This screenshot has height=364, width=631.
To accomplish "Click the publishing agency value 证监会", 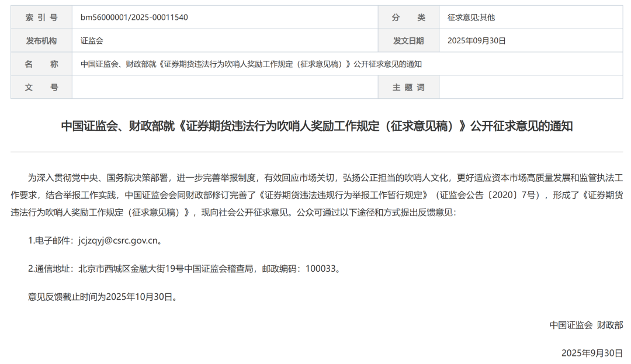I will (92, 41).
